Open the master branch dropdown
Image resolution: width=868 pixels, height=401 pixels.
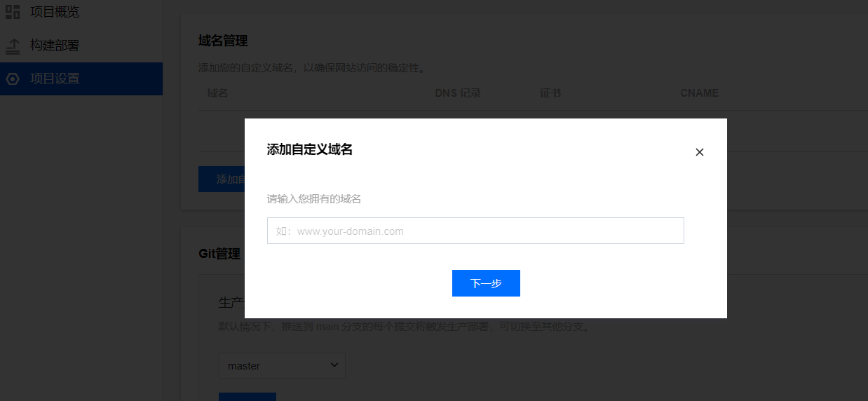tap(281, 365)
